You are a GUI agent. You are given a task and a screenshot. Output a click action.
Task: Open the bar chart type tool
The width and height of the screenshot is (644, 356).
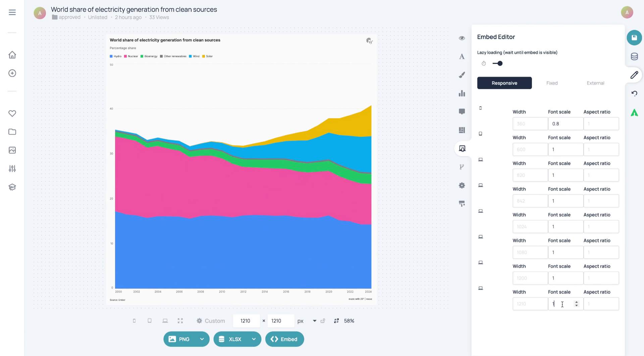point(462,93)
